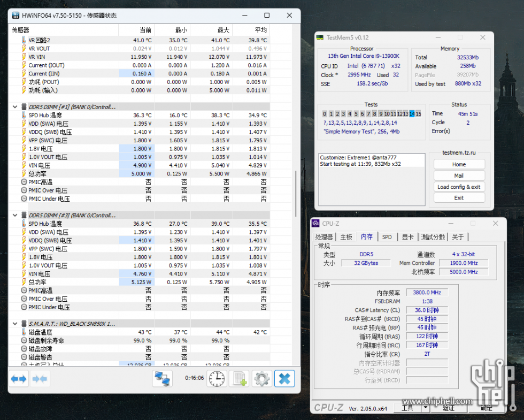The width and height of the screenshot is (524, 420).
Task: Collapse the DDR5 DIMM [#3] sensor group
Action: coord(15,215)
